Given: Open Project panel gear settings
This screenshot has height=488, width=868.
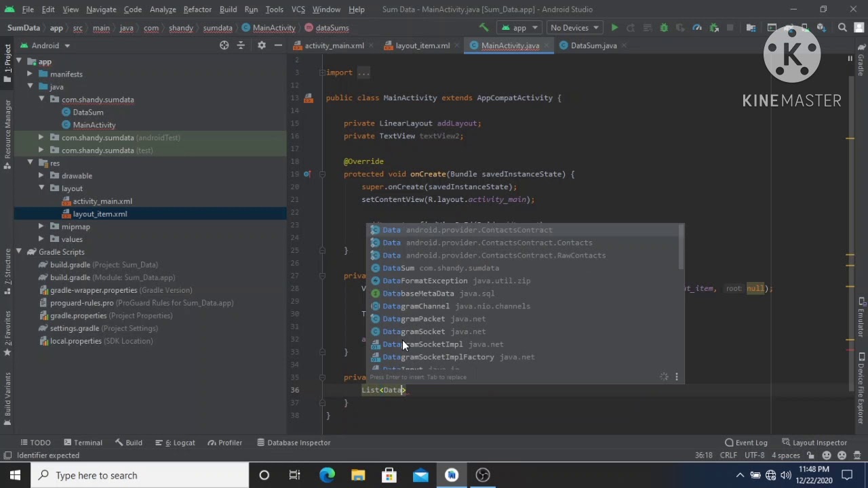Looking at the screenshot, I should pos(261,45).
